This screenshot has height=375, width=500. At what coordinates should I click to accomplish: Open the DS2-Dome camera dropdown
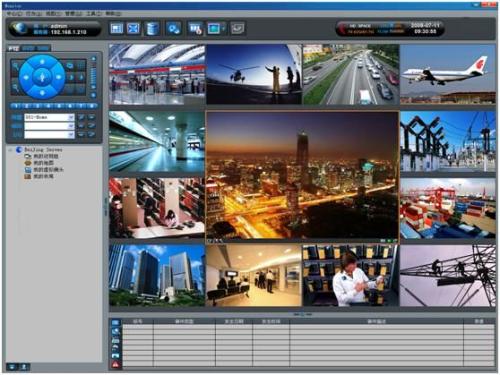point(71,117)
